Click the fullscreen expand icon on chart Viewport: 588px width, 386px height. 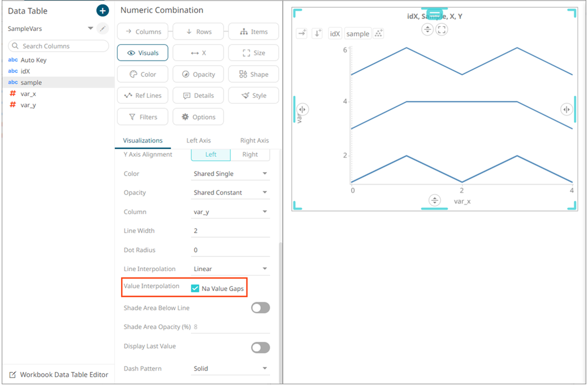(x=442, y=29)
